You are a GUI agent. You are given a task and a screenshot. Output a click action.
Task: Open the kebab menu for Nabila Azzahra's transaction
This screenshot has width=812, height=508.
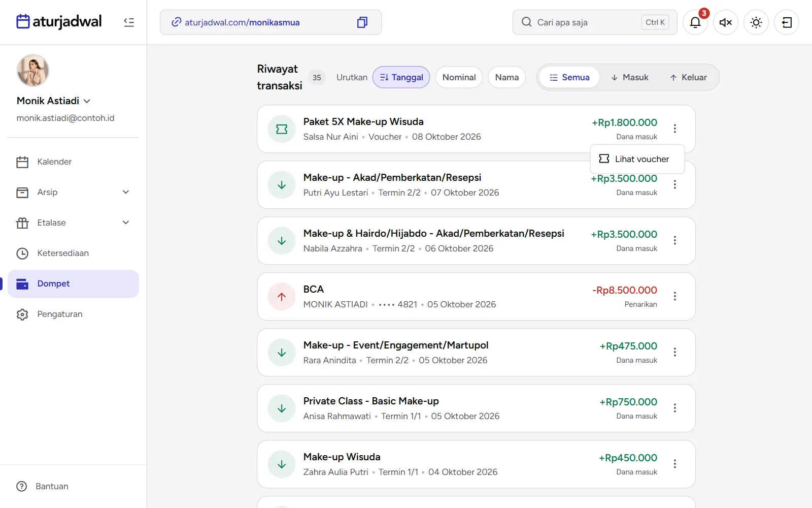(x=675, y=240)
